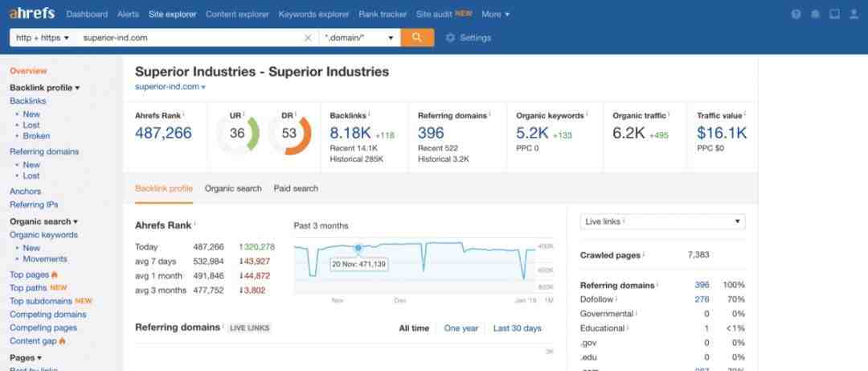This screenshot has width=868, height=371.
Task: Click the 396 referring domains metric
Action: [x=432, y=133]
